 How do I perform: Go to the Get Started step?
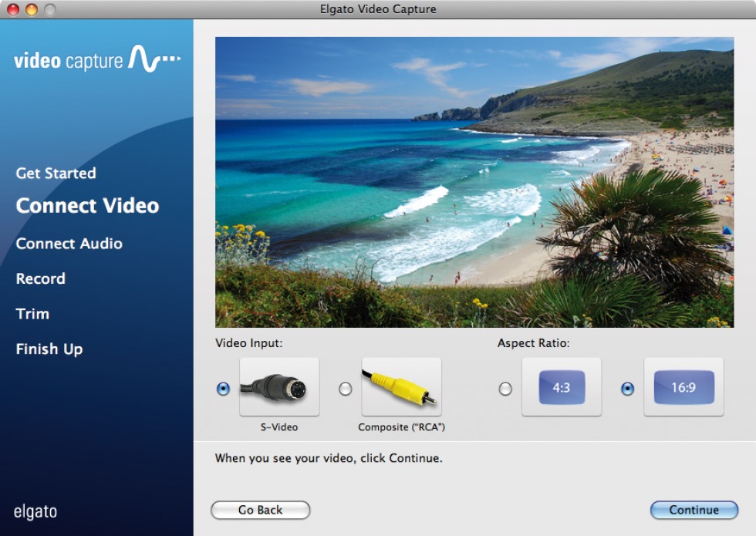56,173
